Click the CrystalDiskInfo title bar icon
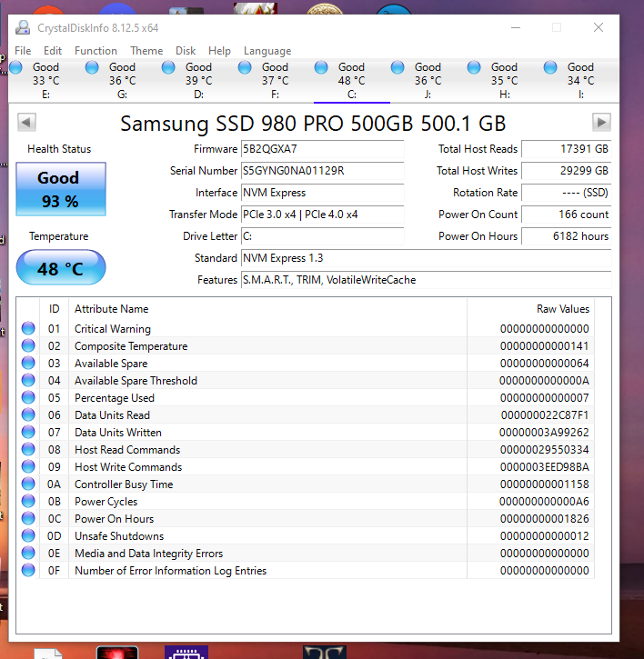The width and height of the screenshot is (644, 659). tap(23, 28)
